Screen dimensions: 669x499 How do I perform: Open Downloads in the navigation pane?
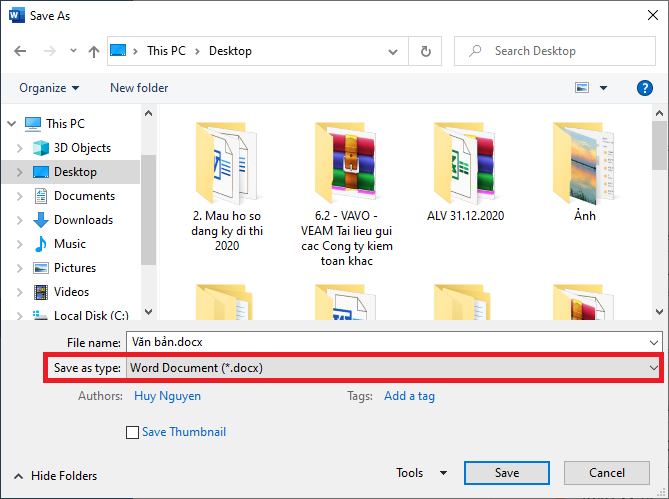pos(83,220)
